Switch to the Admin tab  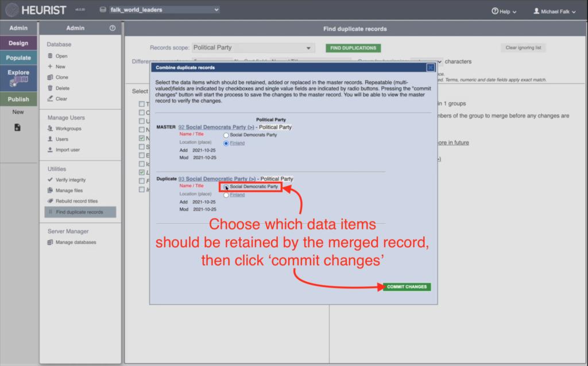point(18,28)
